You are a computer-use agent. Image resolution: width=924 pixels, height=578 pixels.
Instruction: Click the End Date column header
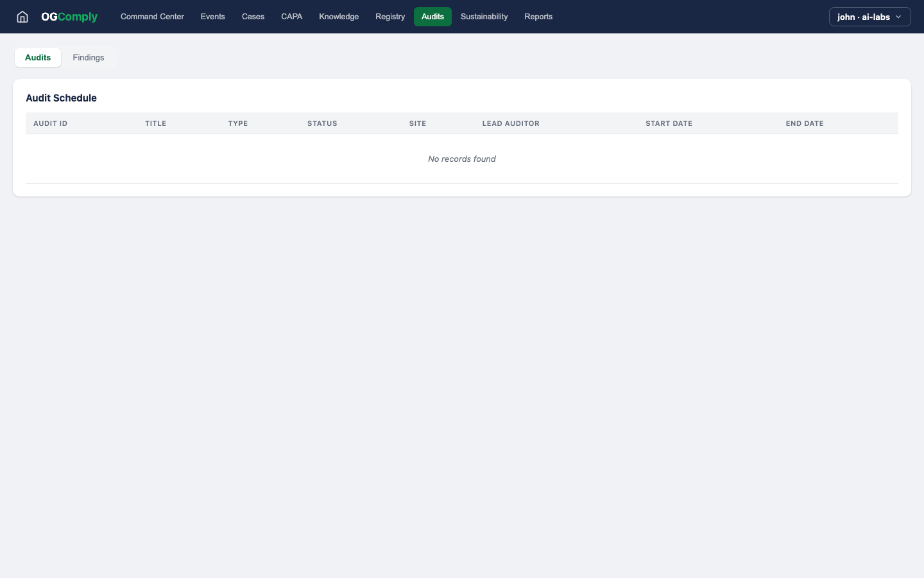805,123
